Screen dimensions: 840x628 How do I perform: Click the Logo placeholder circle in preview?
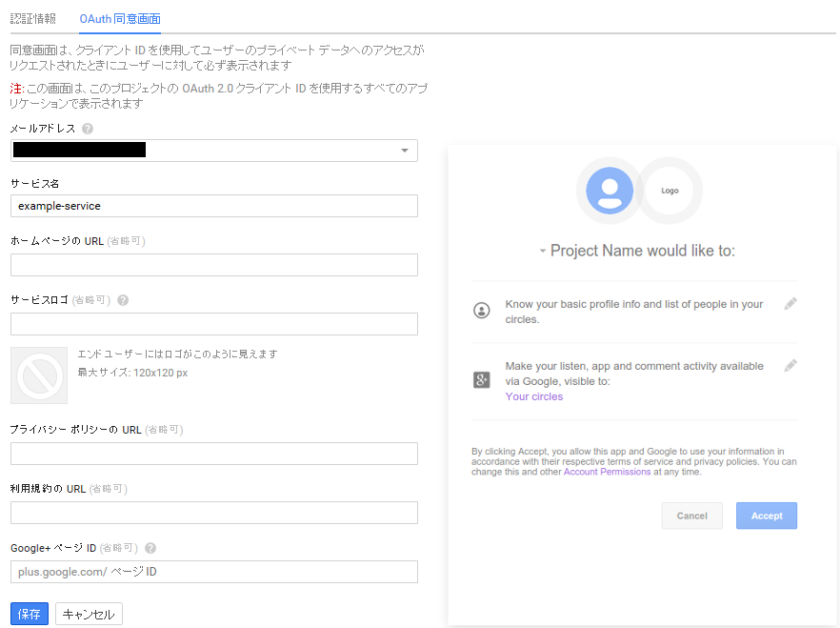(670, 191)
